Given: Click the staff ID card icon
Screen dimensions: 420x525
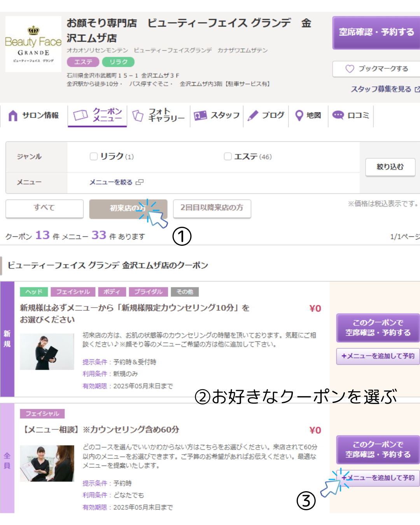Looking at the screenshot, I should tap(200, 115).
